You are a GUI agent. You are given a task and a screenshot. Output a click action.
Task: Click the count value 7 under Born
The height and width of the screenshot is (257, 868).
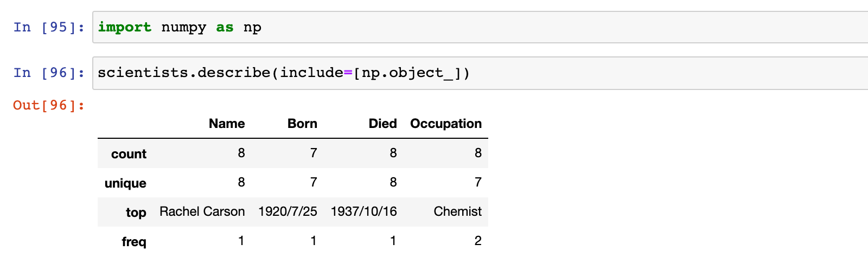(314, 153)
